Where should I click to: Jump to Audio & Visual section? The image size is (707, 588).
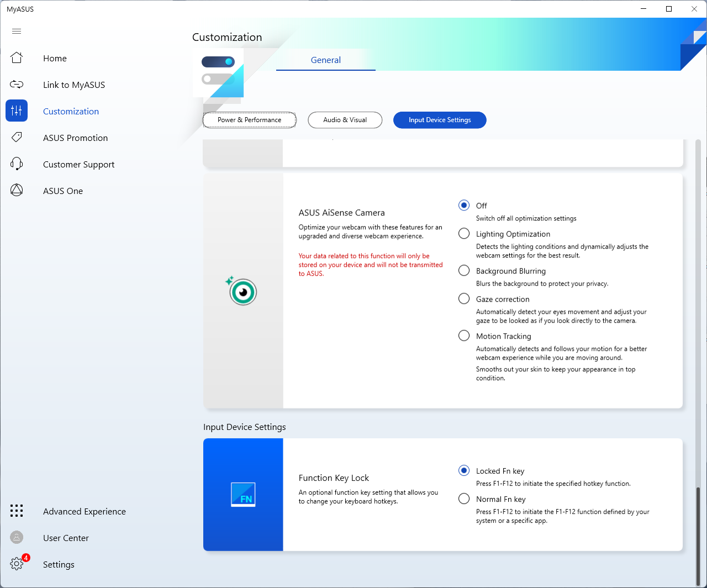tap(345, 120)
